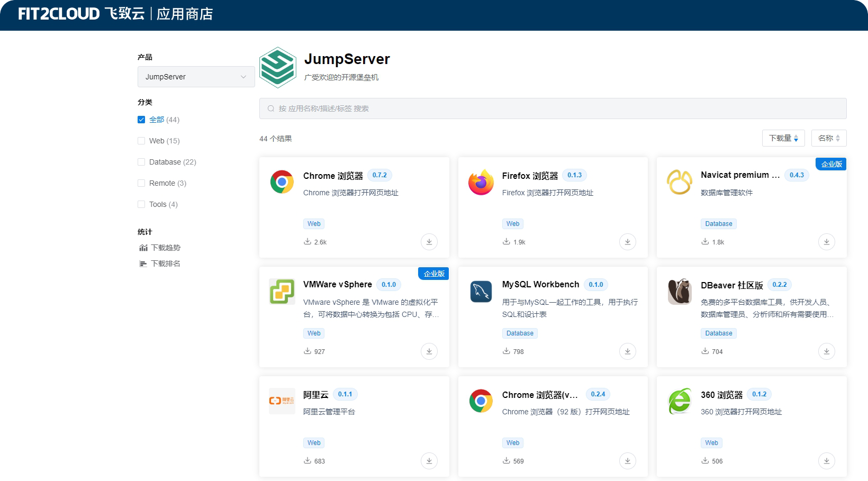Check the Remote (3) category filter
Screen dimensions: 868x481
[x=141, y=183]
